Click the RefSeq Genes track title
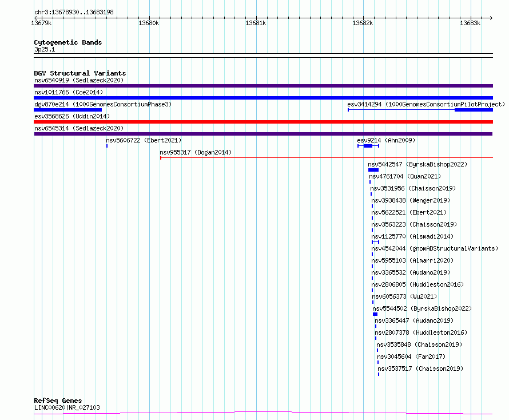Screen dimensions: 509x420 [58, 401]
